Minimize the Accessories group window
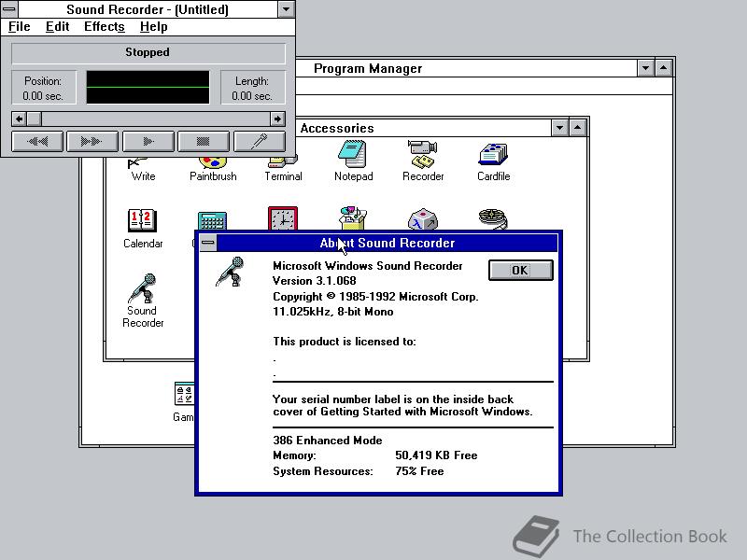The image size is (747, 560). [559, 128]
